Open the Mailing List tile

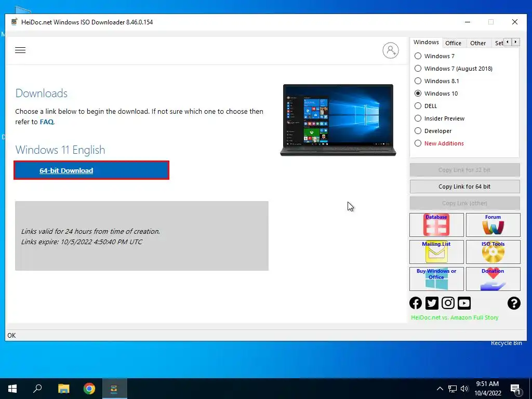[x=436, y=252]
